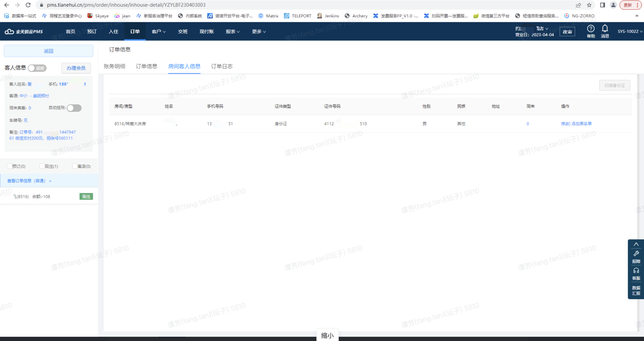The height and width of the screenshot is (341, 644).
Task: Open Chrome three-dot menu
Action: point(637,5)
